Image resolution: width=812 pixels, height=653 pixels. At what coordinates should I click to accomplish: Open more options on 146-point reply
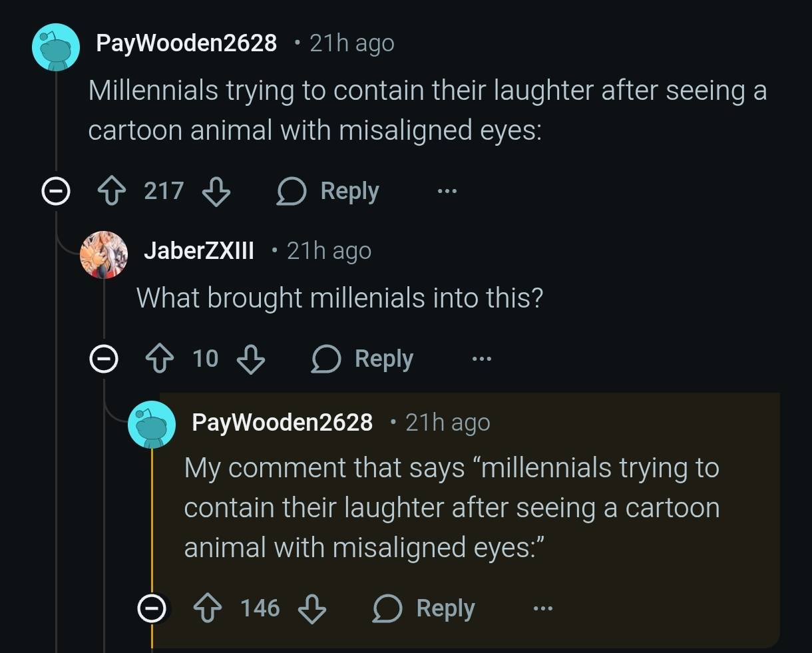pyautogui.click(x=542, y=608)
